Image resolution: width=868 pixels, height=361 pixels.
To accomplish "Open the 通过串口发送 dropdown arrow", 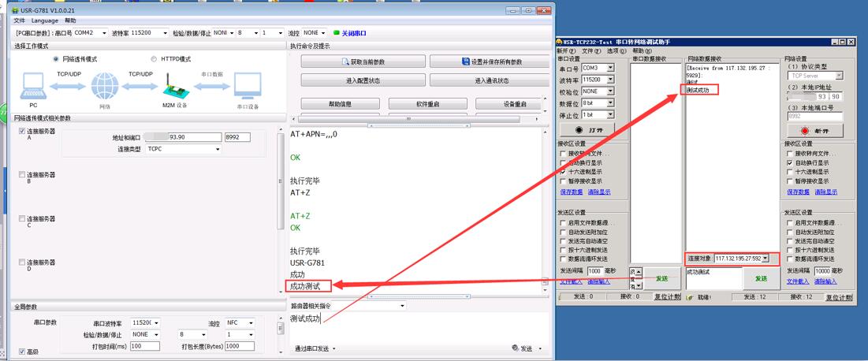I will click(x=333, y=349).
